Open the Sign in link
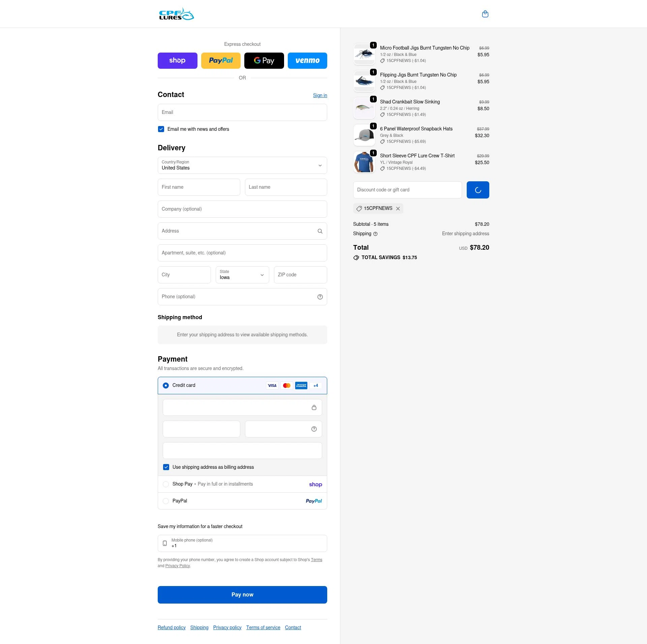This screenshot has width=647, height=644. [320, 95]
